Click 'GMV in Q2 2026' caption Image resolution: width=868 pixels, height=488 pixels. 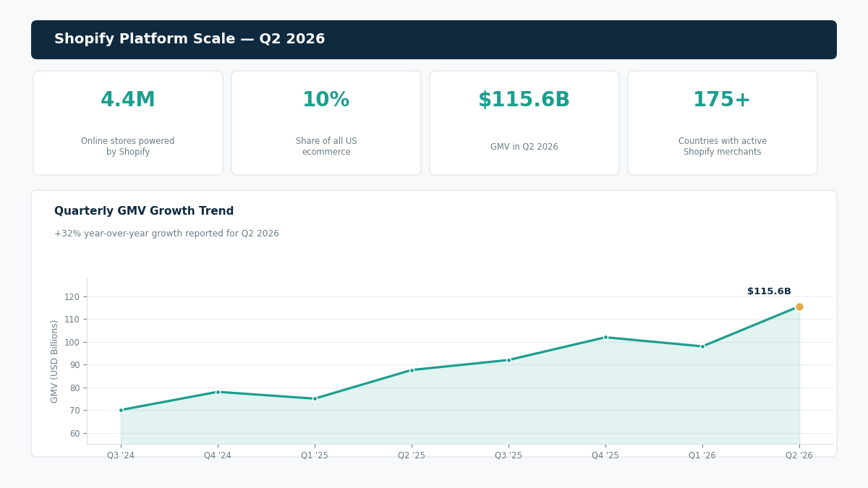tap(524, 147)
